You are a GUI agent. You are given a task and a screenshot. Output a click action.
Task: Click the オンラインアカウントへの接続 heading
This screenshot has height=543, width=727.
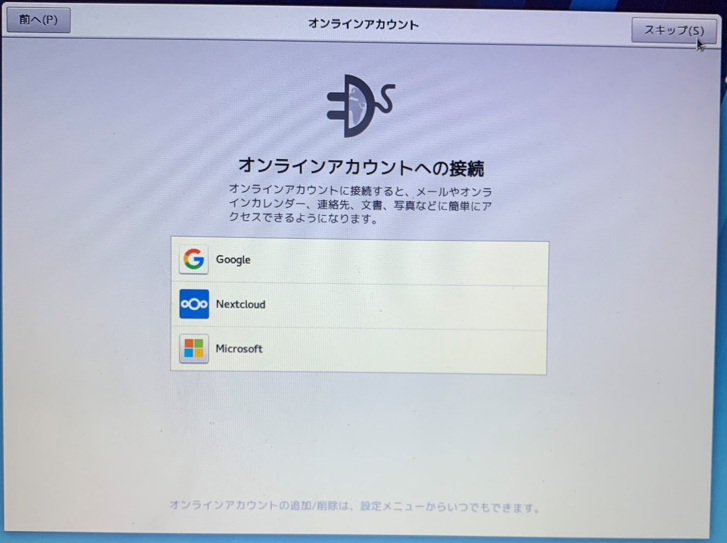point(361,166)
